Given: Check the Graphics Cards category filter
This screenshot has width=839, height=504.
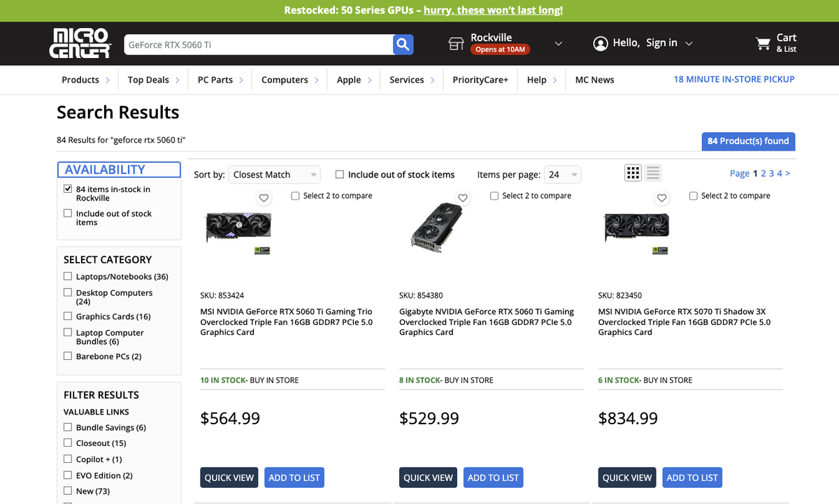Looking at the screenshot, I should [x=68, y=317].
